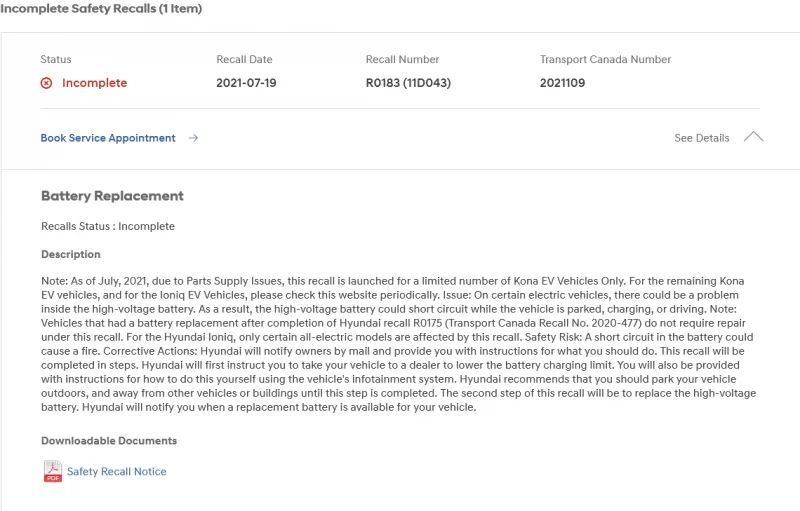Click the Recall Number column label

tap(402, 59)
